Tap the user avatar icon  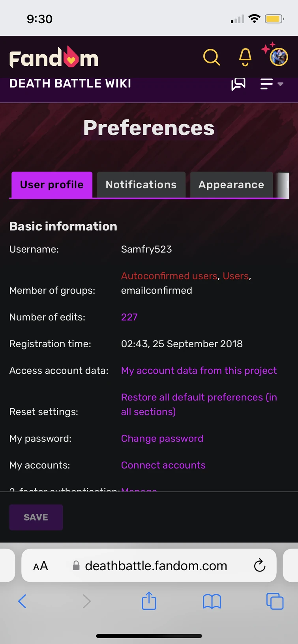278,57
